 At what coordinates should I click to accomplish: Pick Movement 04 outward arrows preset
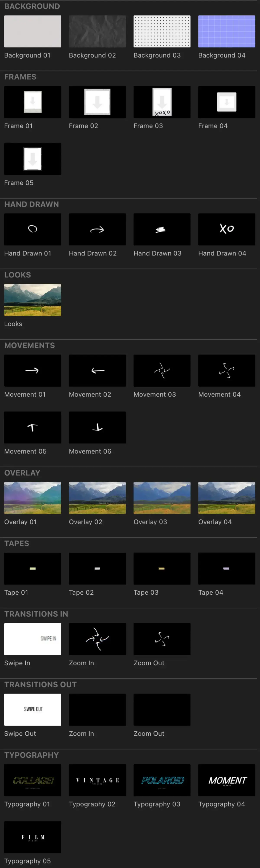pos(227,370)
